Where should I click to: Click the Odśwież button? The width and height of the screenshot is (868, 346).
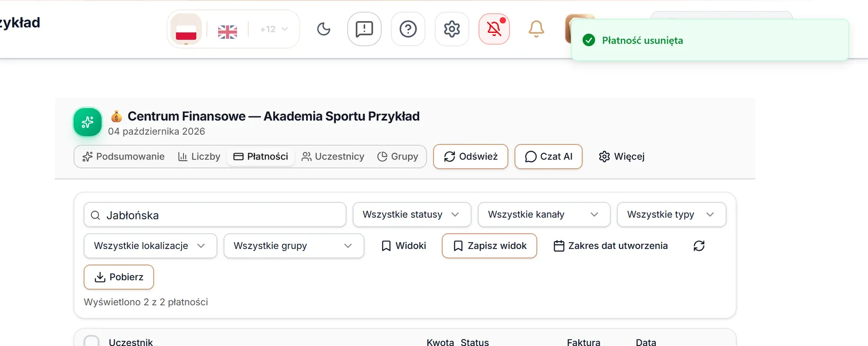coord(471,156)
